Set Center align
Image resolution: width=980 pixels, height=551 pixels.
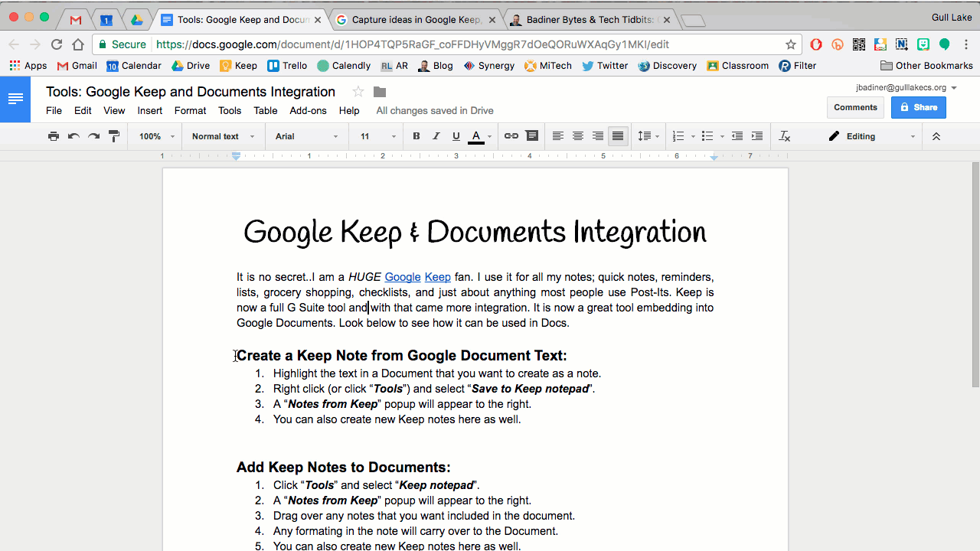pos(578,136)
